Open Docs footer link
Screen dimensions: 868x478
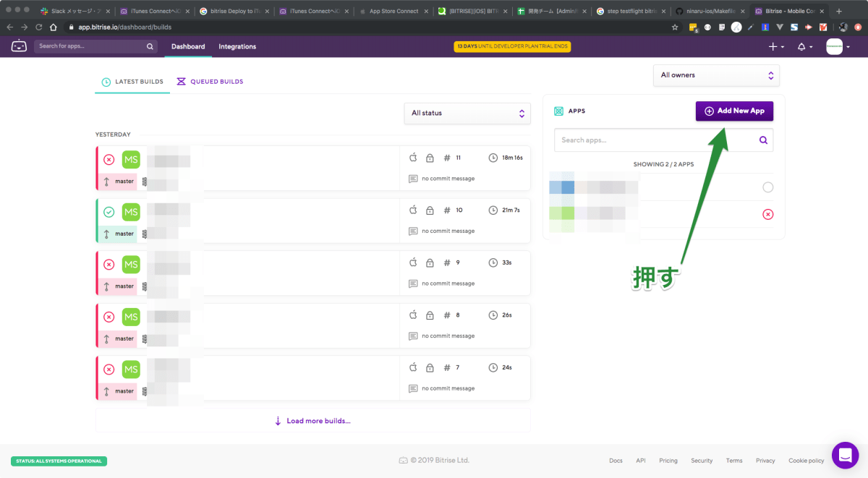click(x=616, y=461)
